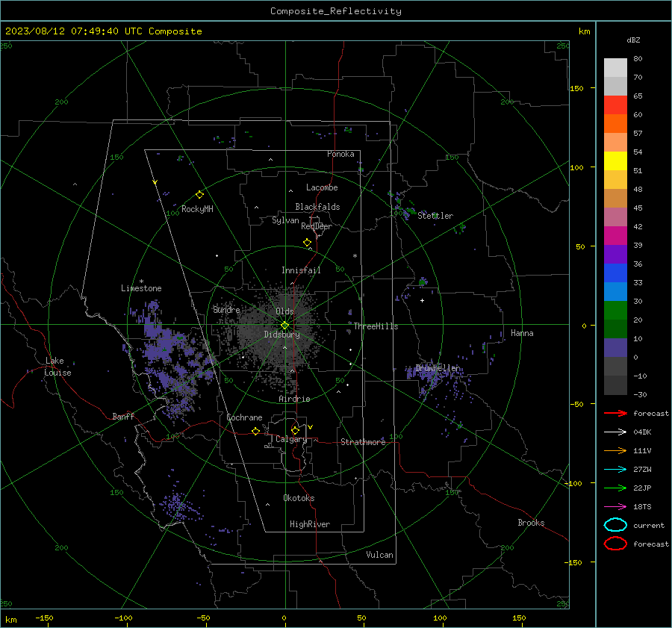Click the purple swatch between 39 and 36 dBZ

[615, 254]
